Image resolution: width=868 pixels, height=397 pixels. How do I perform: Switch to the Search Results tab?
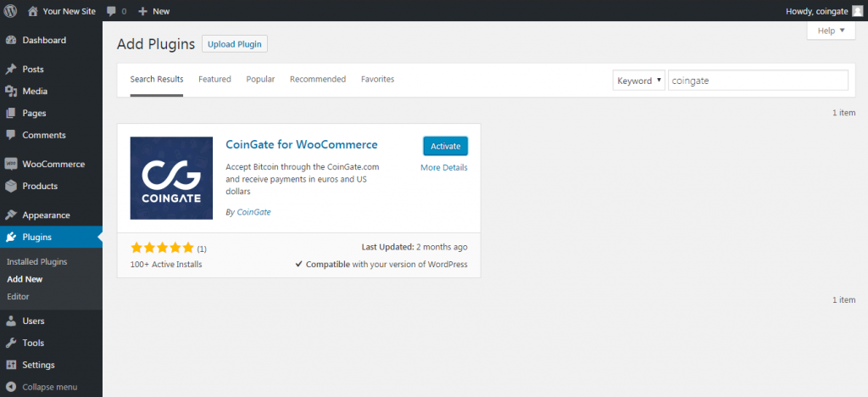tap(157, 79)
